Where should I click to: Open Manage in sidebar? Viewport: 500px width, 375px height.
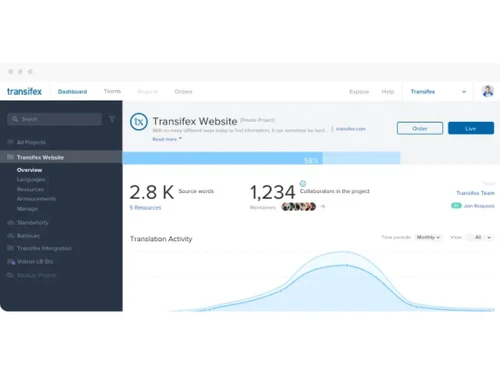pos(27,209)
